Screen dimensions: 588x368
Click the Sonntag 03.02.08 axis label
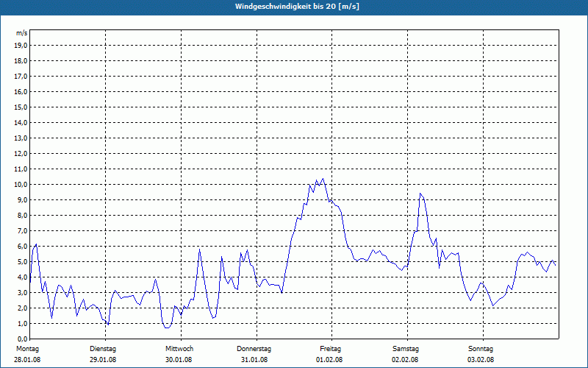tap(481, 354)
